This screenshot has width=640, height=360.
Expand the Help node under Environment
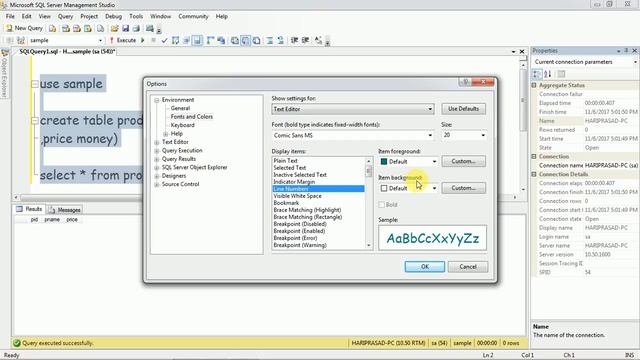click(166, 134)
